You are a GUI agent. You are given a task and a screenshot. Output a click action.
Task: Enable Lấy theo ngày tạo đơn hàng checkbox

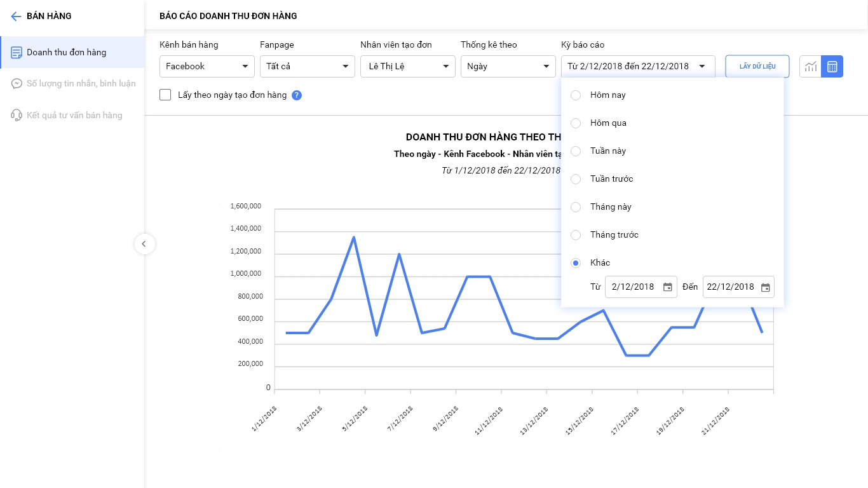[x=166, y=95]
